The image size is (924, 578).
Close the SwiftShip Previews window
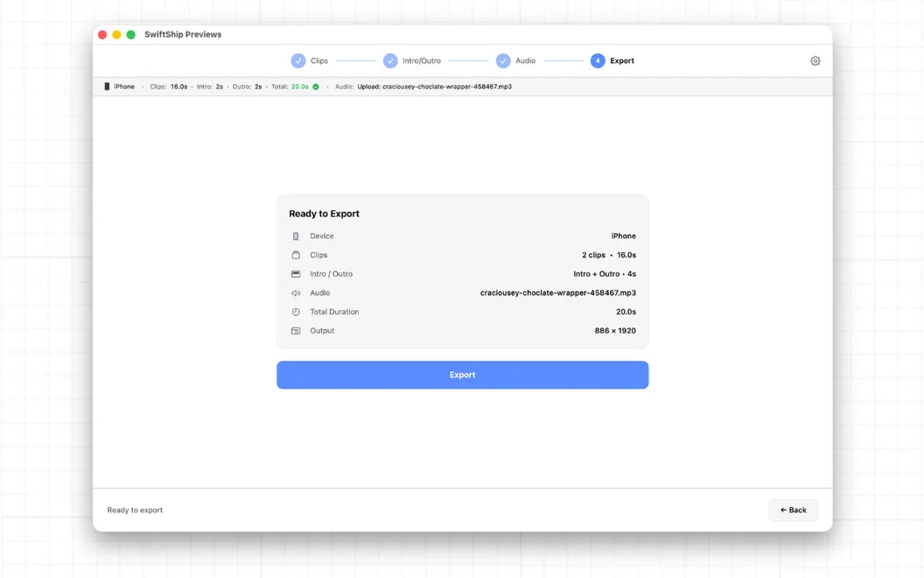click(x=102, y=35)
